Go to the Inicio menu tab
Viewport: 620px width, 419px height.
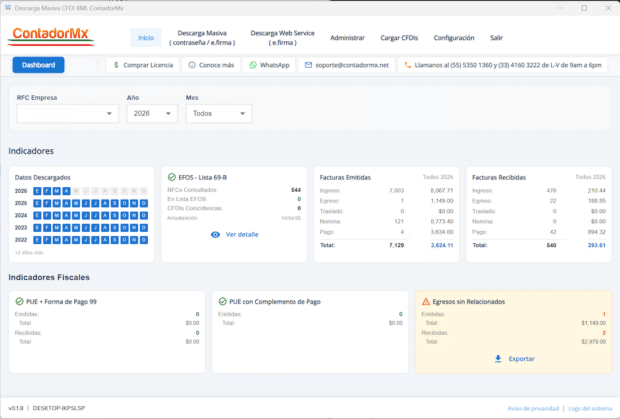[x=146, y=38]
